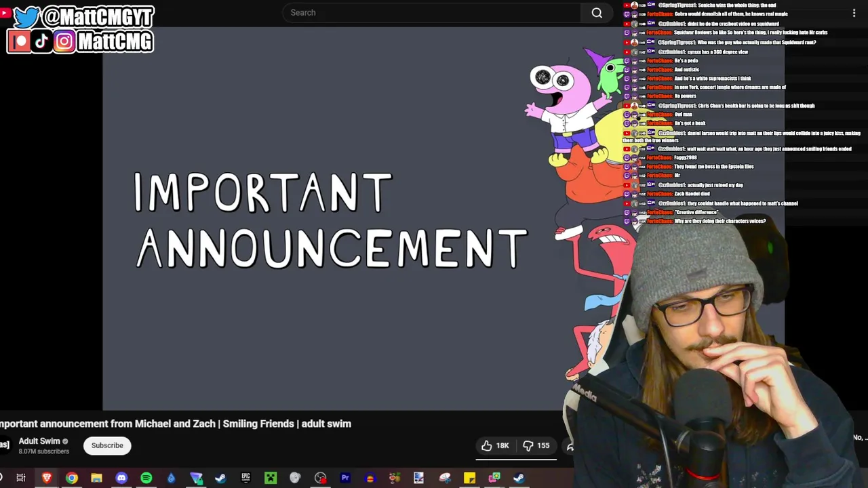Open Sticky Notes from the taskbar
The height and width of the screenshot is (488, 868).
click(469, 478)
